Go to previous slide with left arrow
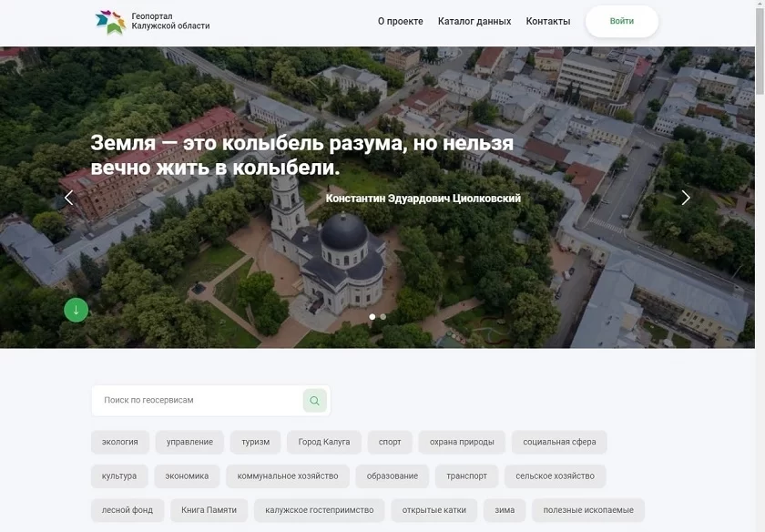Image resolution: width=765 pixels, height=532 pixels. 68,198
